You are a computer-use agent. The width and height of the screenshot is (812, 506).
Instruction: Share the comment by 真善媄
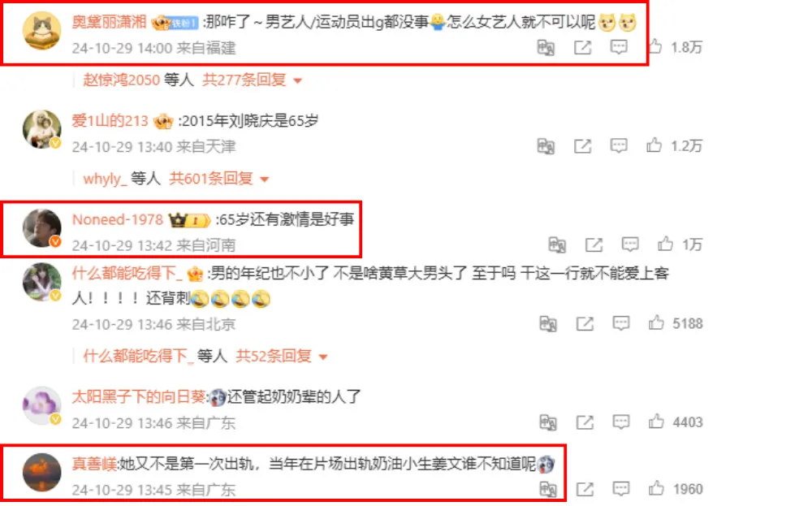(585, 488)
